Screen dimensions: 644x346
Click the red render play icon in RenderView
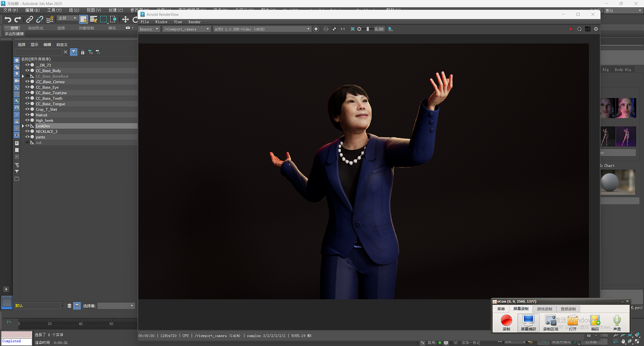[571, 29]
